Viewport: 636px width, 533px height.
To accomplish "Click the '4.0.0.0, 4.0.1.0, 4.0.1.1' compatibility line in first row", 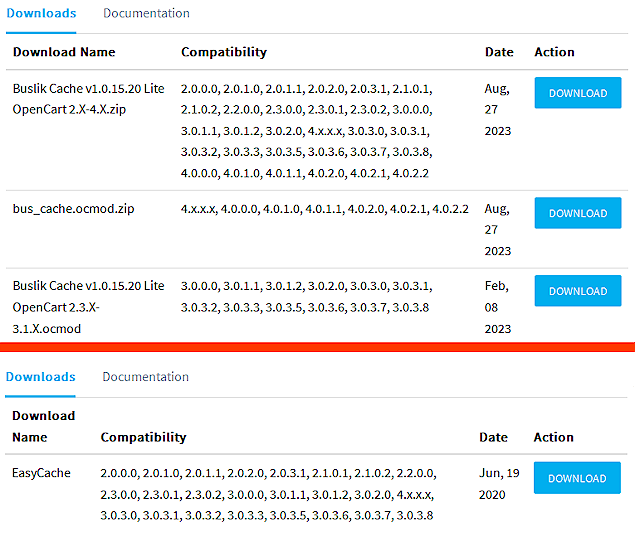I will pyautogui.click(x=305, y=173).
